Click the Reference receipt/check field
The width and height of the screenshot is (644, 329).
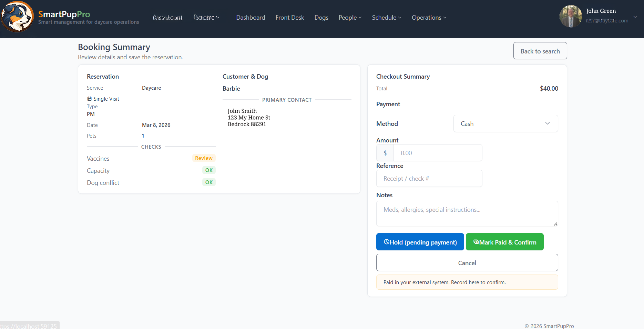(429, 179)
